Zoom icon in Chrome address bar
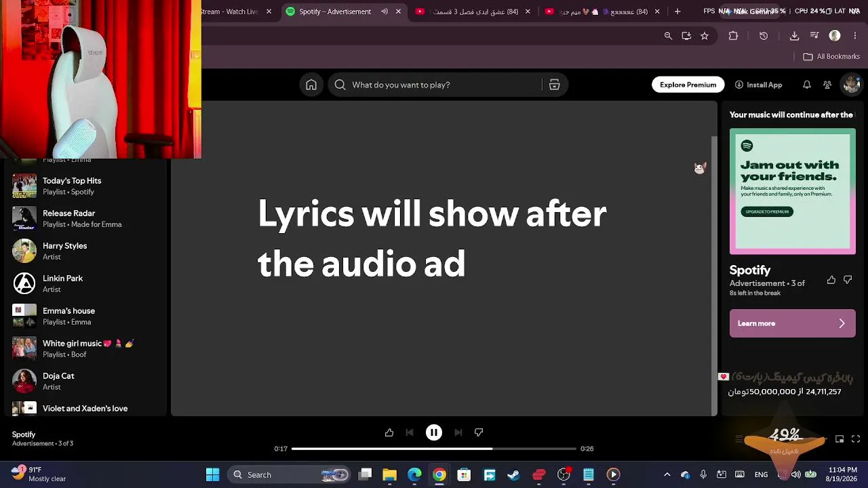This screenshot has width=868, height=488. (x=668, y=36)
